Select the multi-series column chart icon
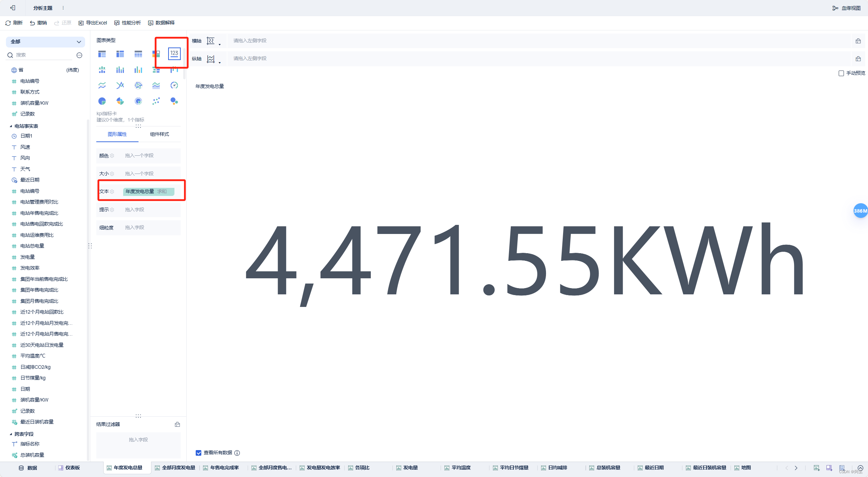 click(x=138, y=70)
